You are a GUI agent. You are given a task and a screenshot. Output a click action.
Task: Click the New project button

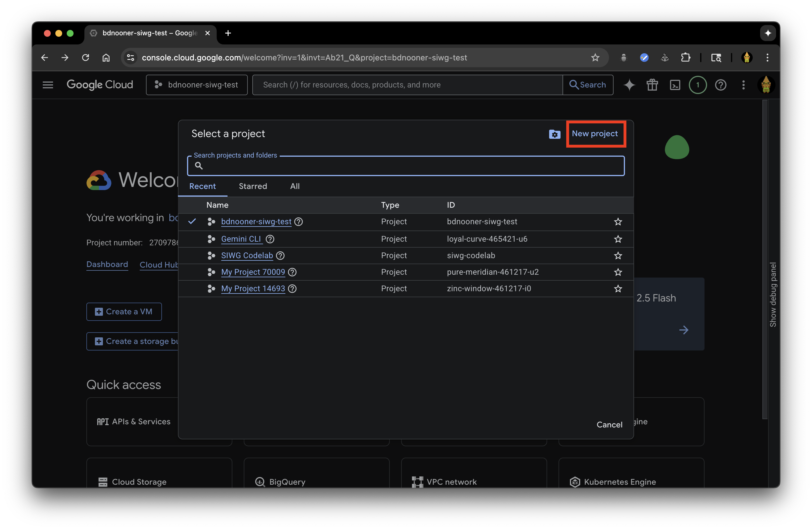(595, 134)
